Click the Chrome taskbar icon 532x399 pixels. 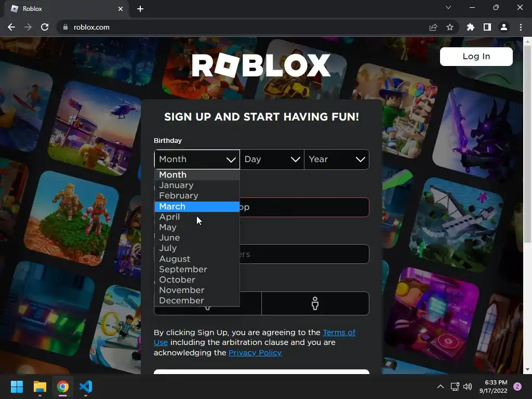click(63, 387)
